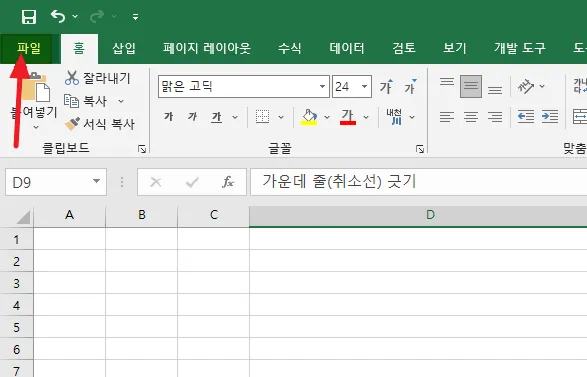Switch to the 삽입 ribbon tab

point(124,48)
